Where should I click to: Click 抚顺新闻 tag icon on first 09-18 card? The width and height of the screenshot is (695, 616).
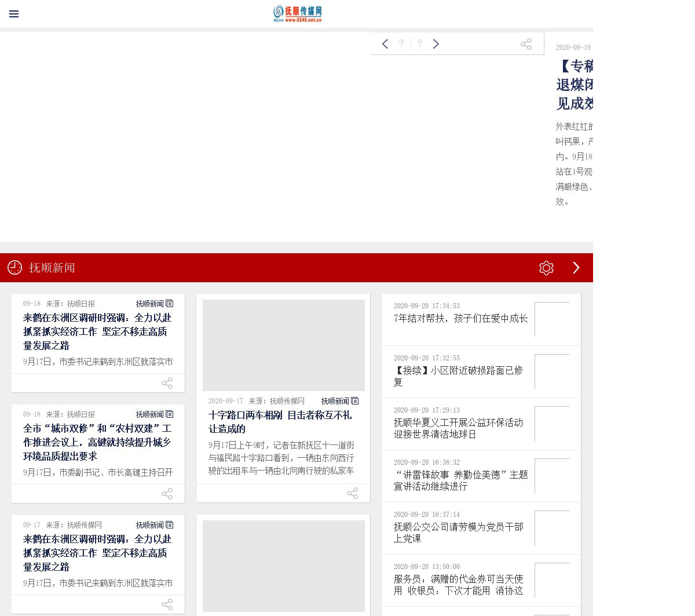[155, 304]
